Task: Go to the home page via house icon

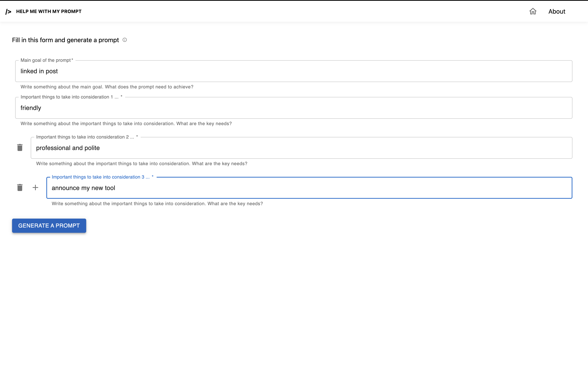Action: [x=533, y=11]
